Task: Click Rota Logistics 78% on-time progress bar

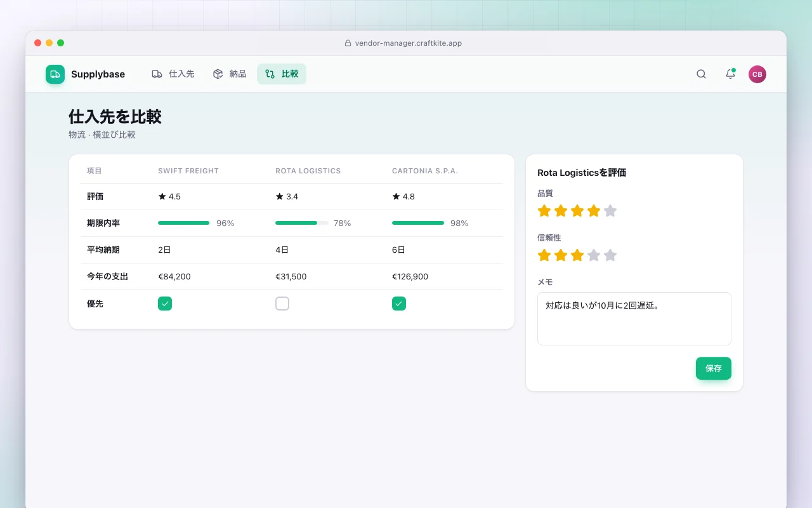Action: pyautogui.click(x=302, y=223)
